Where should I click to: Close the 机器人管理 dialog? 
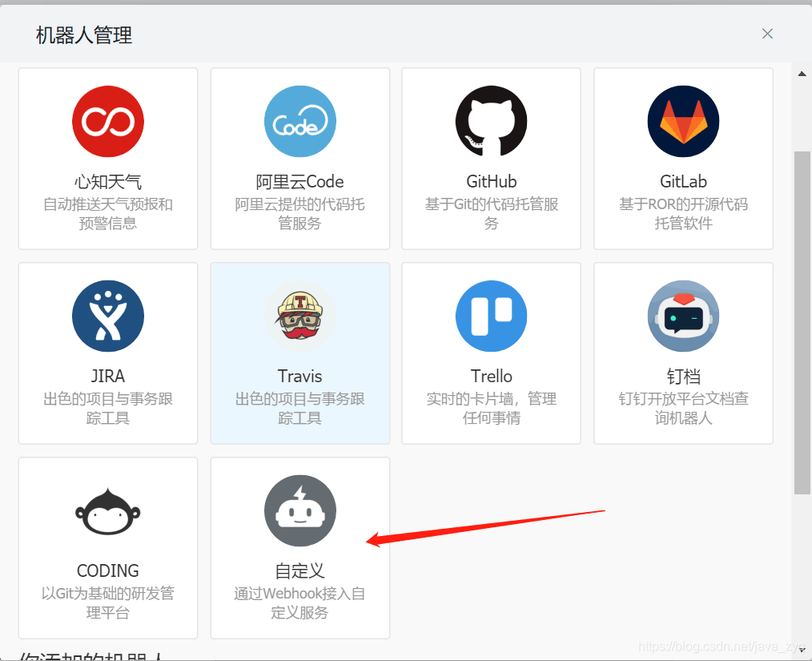[767, 34]
